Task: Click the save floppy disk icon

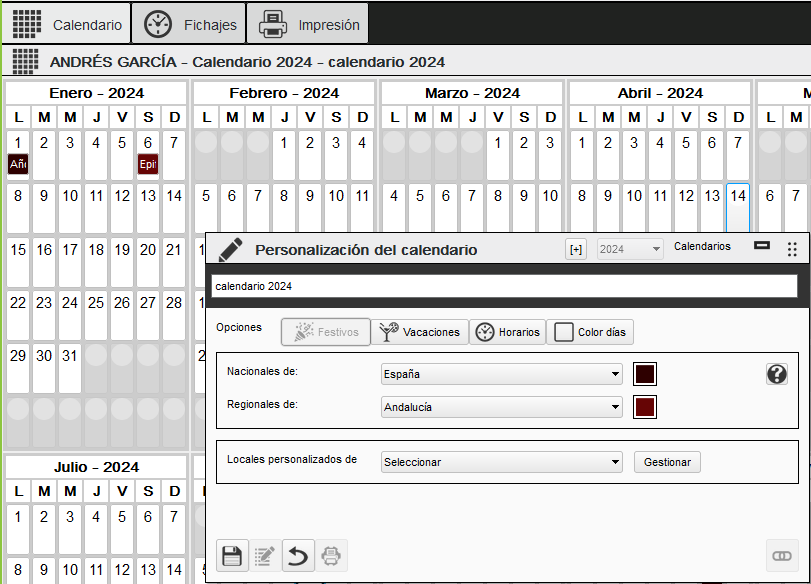Action: point(232,555)
